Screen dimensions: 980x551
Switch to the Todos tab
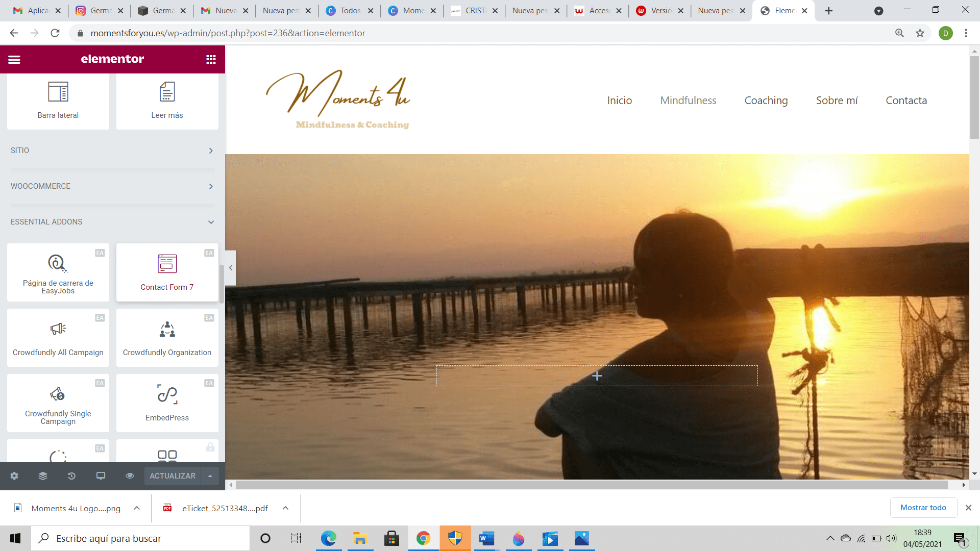click(x=349, y=11)
